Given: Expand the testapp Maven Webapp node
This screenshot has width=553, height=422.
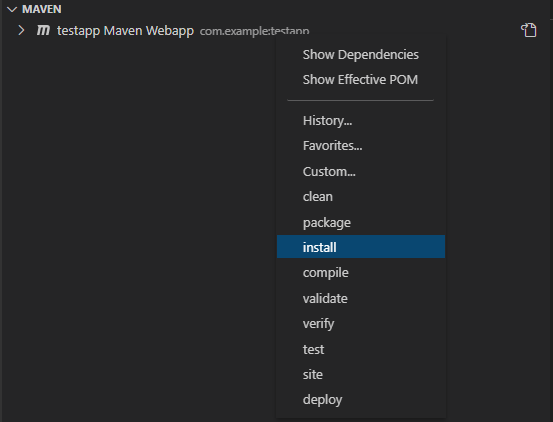Looking at the screenshot, I should [21, 30].
